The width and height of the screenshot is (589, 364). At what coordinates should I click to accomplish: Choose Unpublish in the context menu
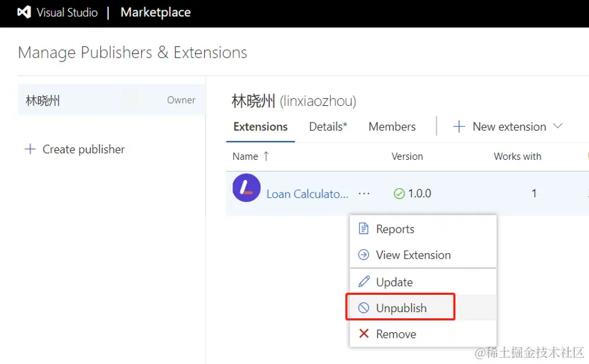tap(423, 308)
